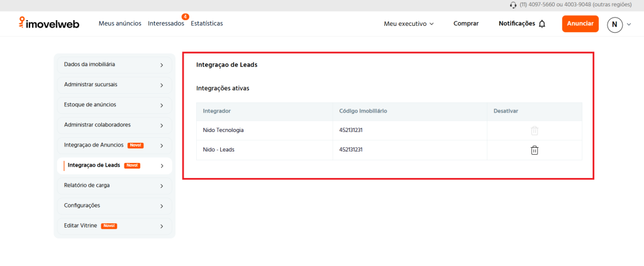Screen dimensions: 644x266
Task: Open Administrar colaboradores settings
Action: (x=114, y=125)
